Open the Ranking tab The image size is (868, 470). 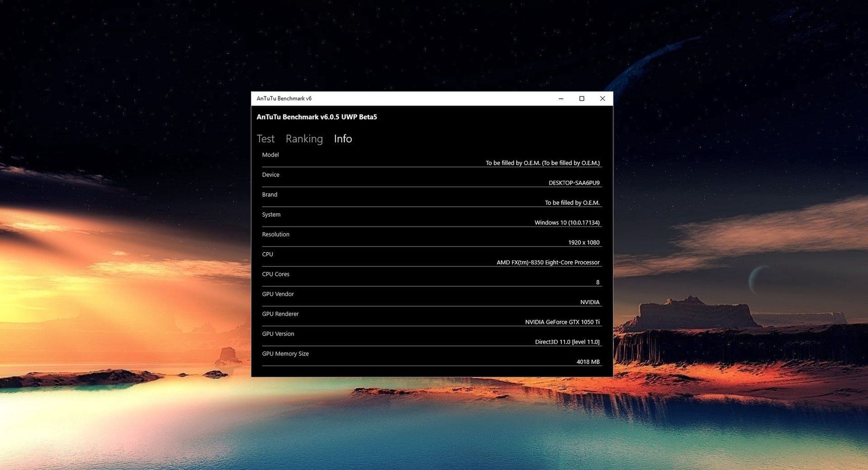pos(304,139)
